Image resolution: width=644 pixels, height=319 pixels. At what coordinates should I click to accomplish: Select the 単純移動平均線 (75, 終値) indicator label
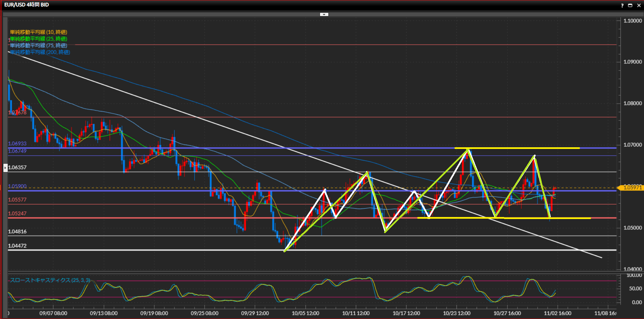[x=39, y=46]
